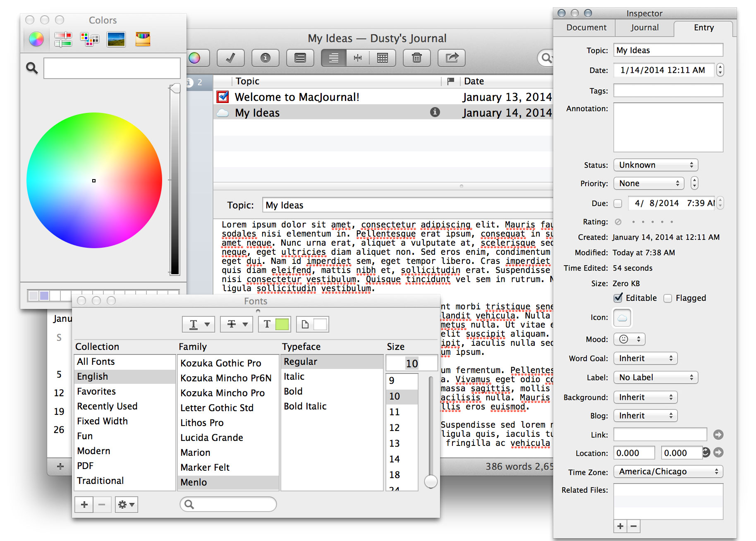Switch to the grid table view
Viewport: 756px width, 541px height.
383,58
